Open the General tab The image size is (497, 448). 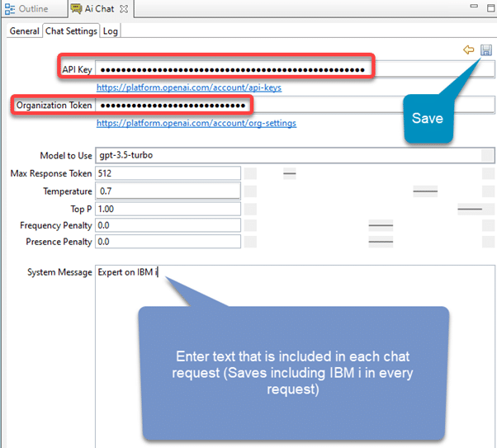pos(24,31)
